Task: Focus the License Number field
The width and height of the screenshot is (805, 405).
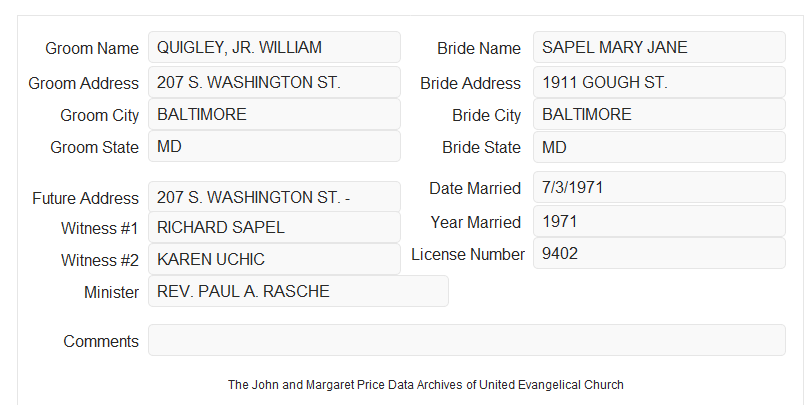Action: point(659,253)
